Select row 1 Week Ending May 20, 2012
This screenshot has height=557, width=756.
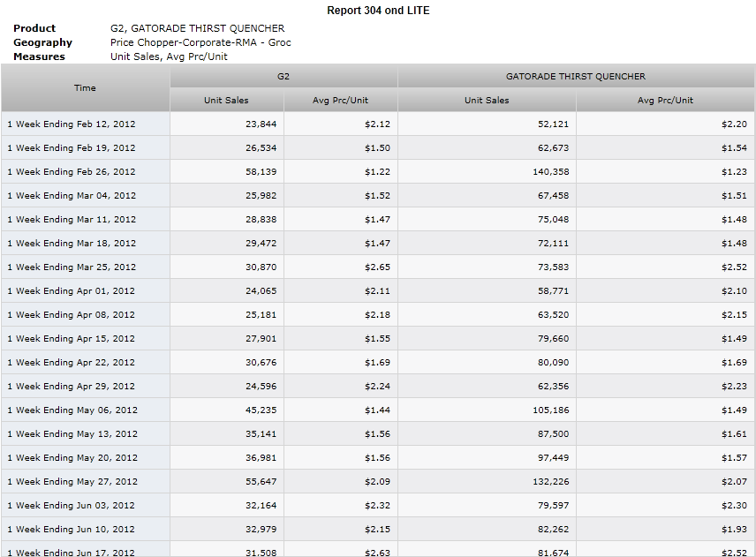[378, 458]
